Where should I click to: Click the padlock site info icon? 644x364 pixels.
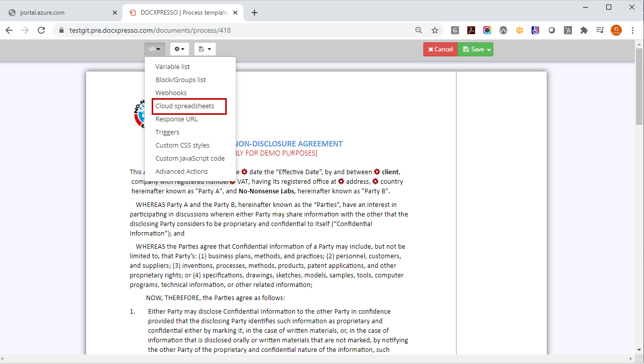coord(62,30)
